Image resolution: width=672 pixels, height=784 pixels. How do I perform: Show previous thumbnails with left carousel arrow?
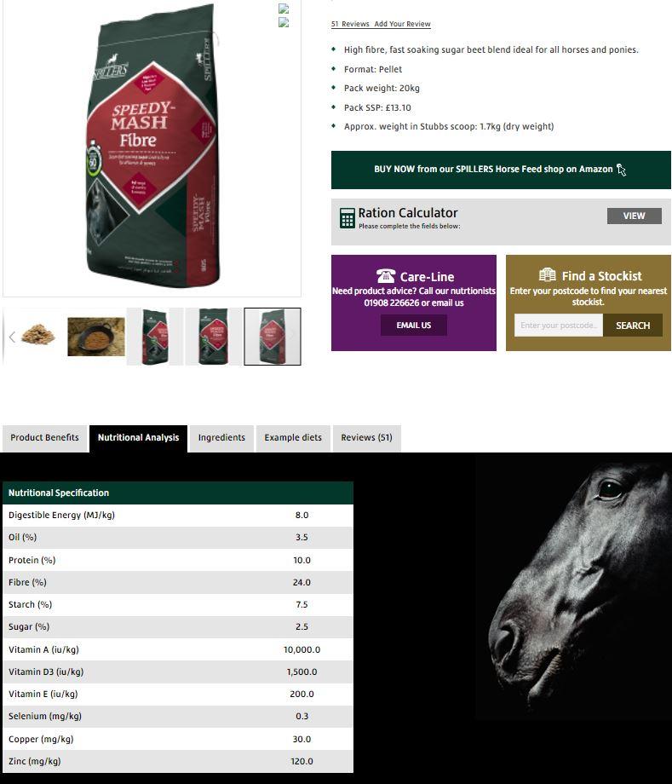(12, 337)
